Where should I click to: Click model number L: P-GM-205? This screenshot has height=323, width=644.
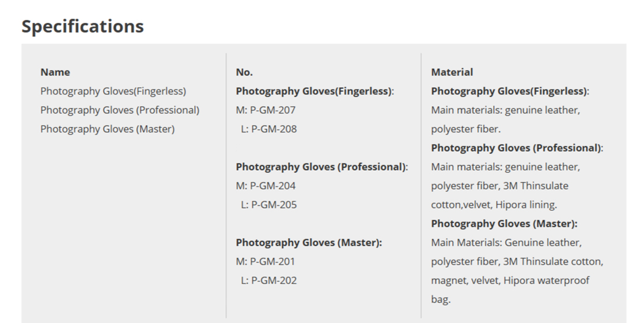[x=268, y=205]
